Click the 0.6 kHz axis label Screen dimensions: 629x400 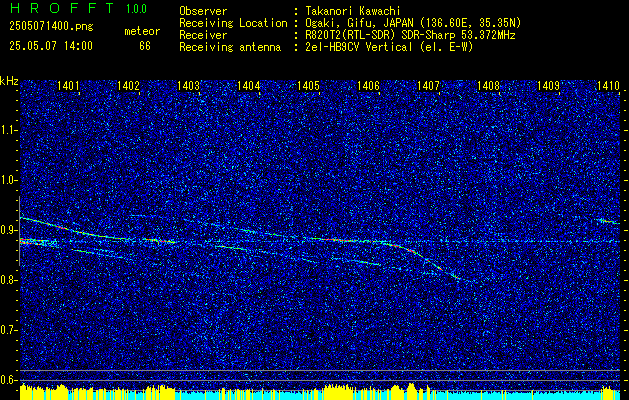coord(9,380)
